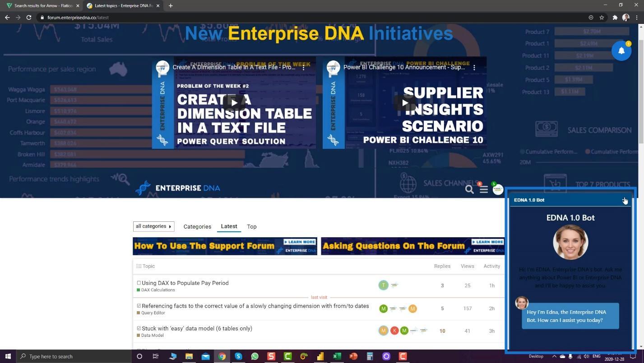This screenshot has width=644, height=363.
Task: Click the How To Use The Support Forum banner
Action: 225,246
